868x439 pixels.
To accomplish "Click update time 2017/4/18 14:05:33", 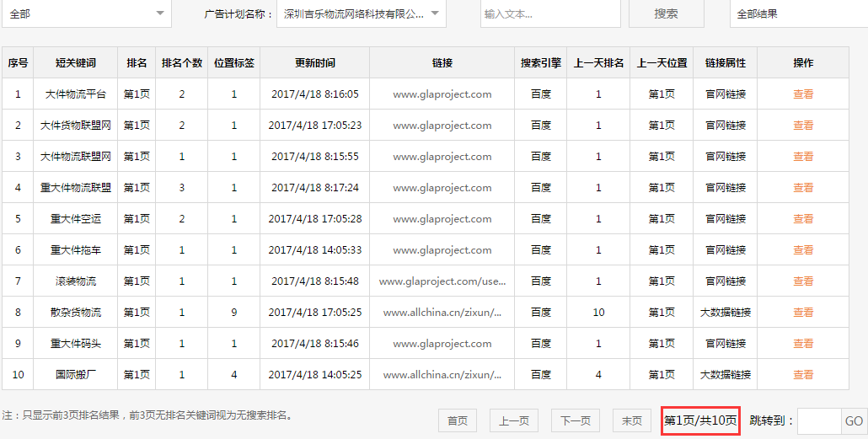I will pyautogui.click(x=315, y=250).
